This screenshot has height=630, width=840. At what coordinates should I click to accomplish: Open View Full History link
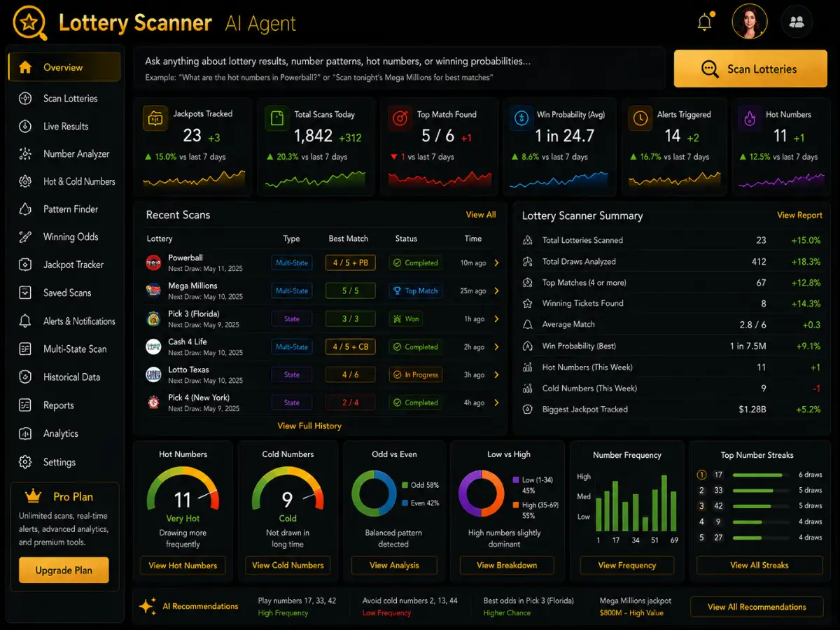pyautogui.click(x=309, y=426)
